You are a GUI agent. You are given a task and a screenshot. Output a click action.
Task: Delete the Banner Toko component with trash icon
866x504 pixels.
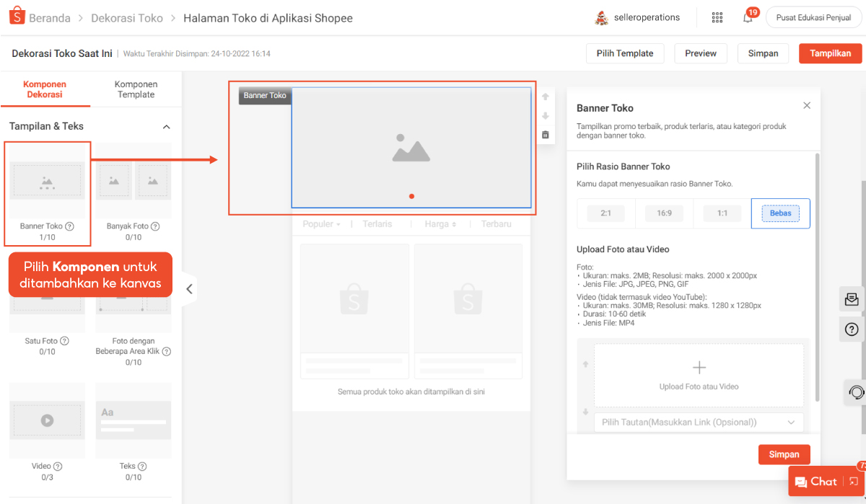546,135
